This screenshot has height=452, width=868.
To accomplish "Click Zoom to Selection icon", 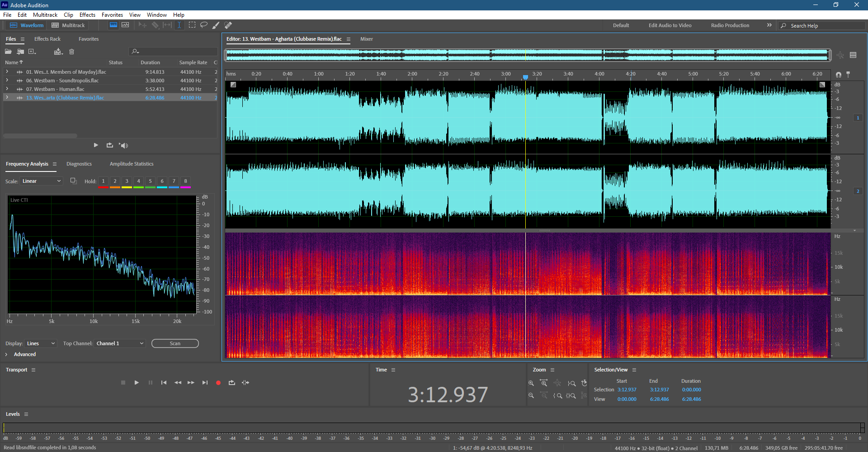I will pyautogui.click(x=571, y=395).
